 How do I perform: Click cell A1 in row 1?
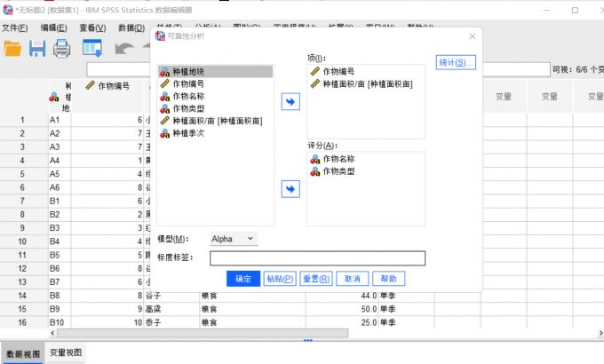click(60, 120)
